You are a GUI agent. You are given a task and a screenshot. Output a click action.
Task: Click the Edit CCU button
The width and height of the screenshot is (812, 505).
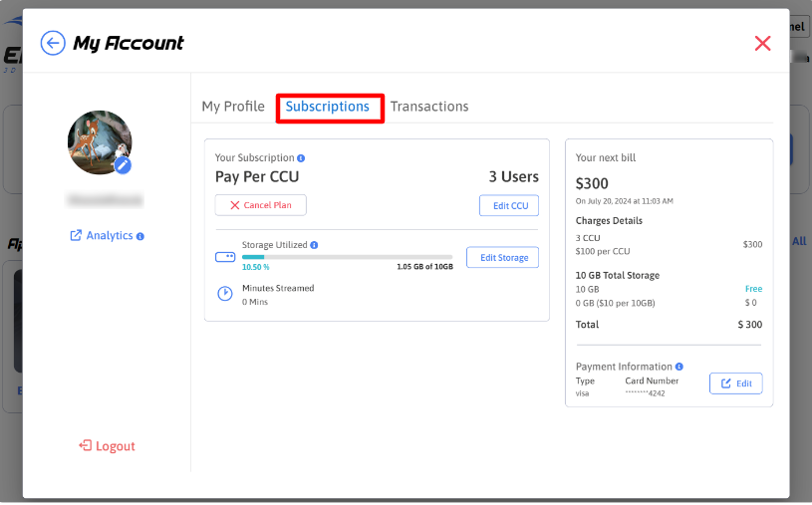(509, 205)
